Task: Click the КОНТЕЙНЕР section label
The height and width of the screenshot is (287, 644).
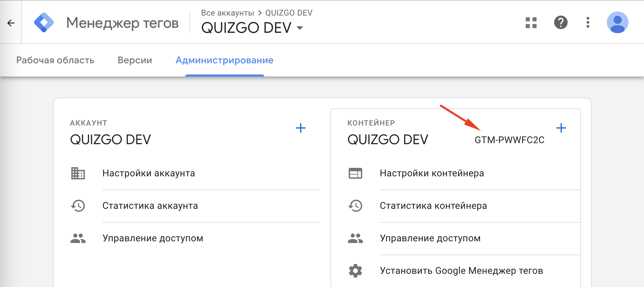Action: pos(371,123)
